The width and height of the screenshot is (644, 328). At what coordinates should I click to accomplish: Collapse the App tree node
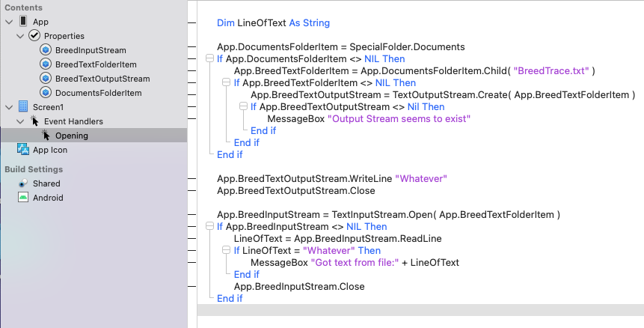coord(8,22)
